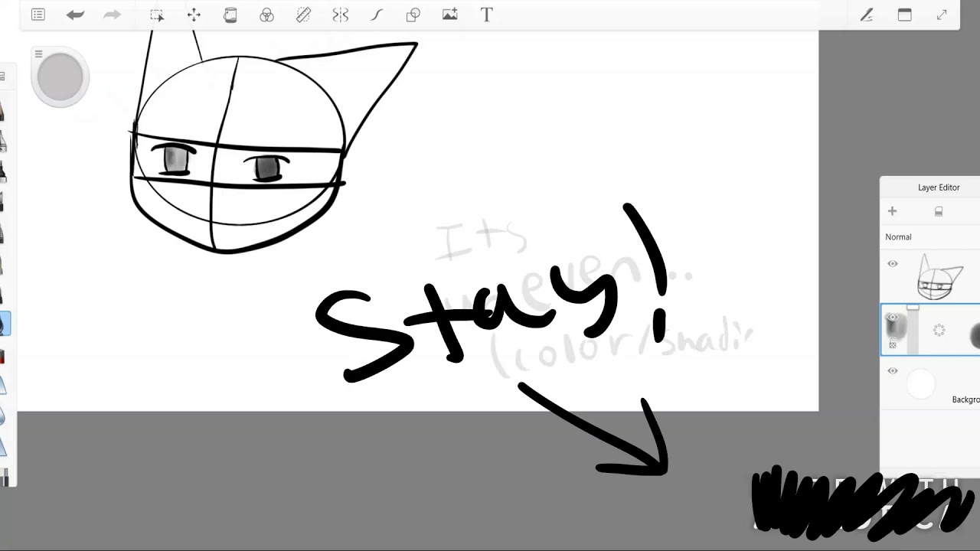980x551 pixels.
Task: Open the Ruler guides tool
Action: [303, 15]
